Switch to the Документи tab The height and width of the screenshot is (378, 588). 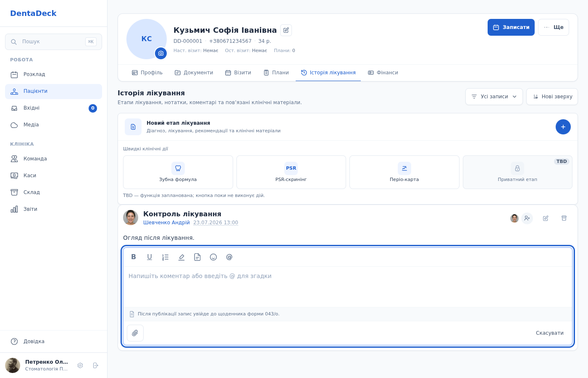(194, 73)
